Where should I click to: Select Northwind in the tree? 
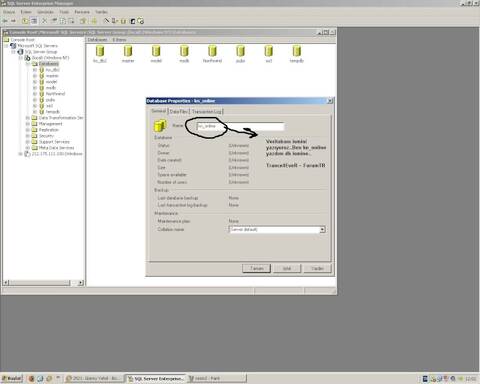coord(55,94)
